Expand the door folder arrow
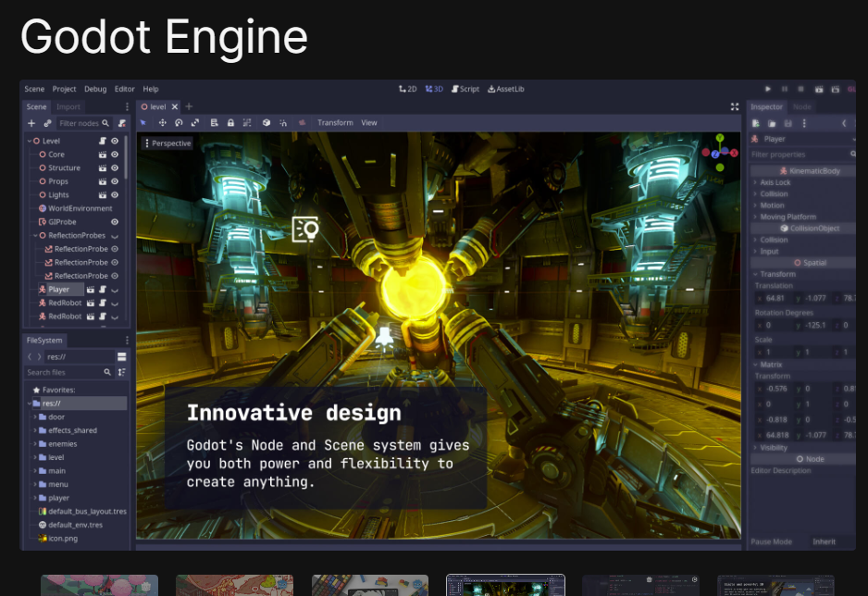The height and width of the screenshot is (596, 868). (35, 416)
